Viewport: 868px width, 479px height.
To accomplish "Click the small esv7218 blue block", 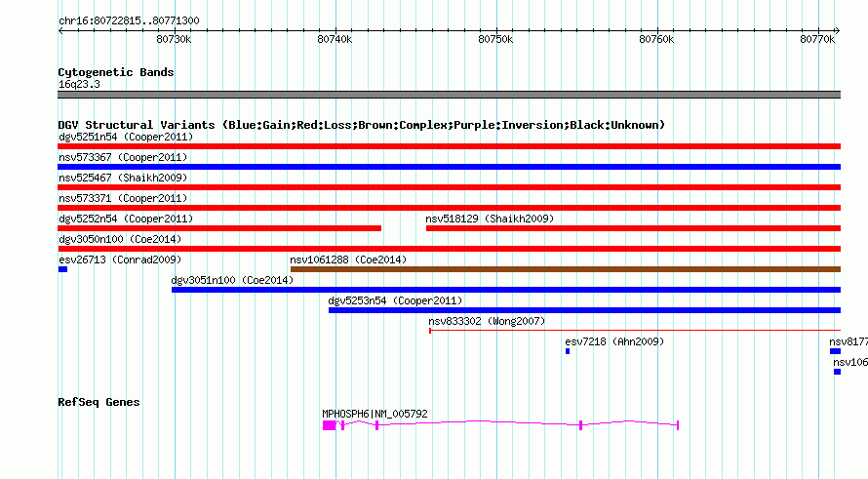I will pos(568,351).
